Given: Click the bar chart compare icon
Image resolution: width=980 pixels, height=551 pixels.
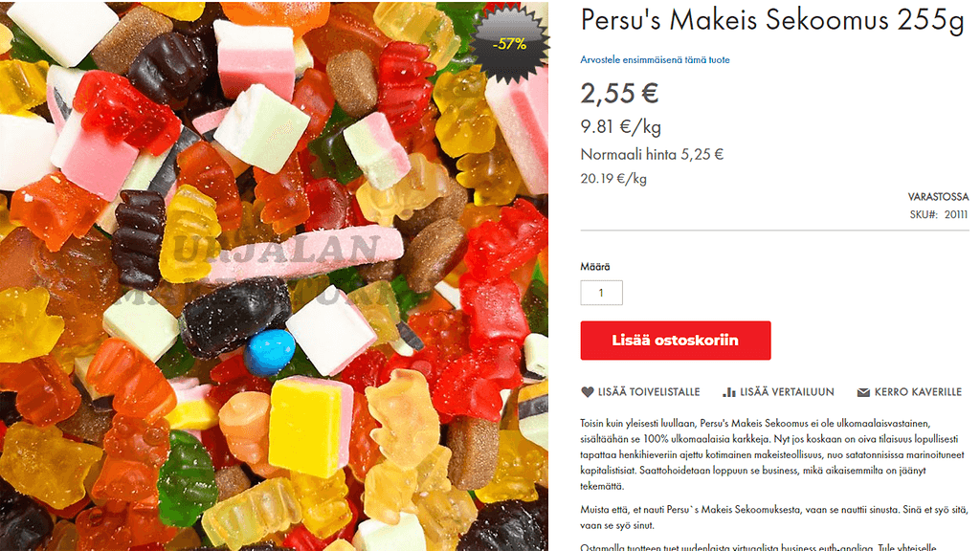Looking at the screenshot, I should pyautogui.click(x=728, y=392).
